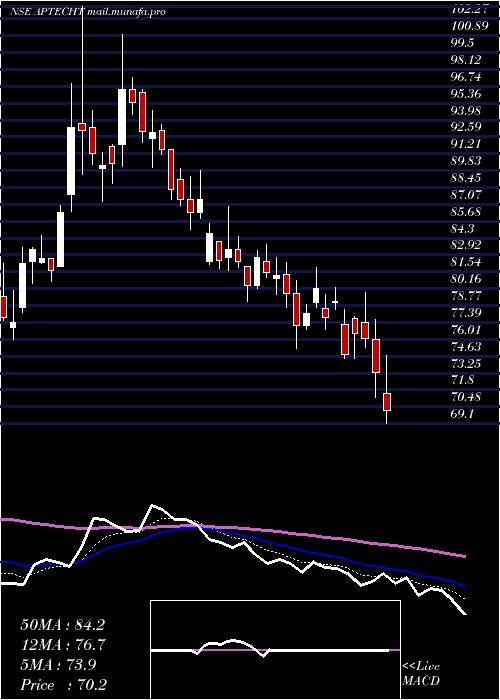Select the 88.45 price axis label
Screen dimensions: 500x700
click(x=466, y=178)
